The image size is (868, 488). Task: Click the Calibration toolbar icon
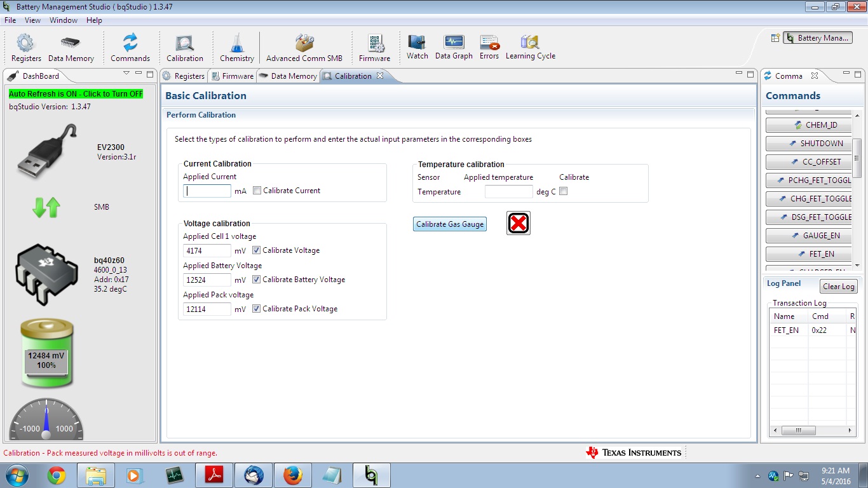pyautogui.click(x=185, y=48)
